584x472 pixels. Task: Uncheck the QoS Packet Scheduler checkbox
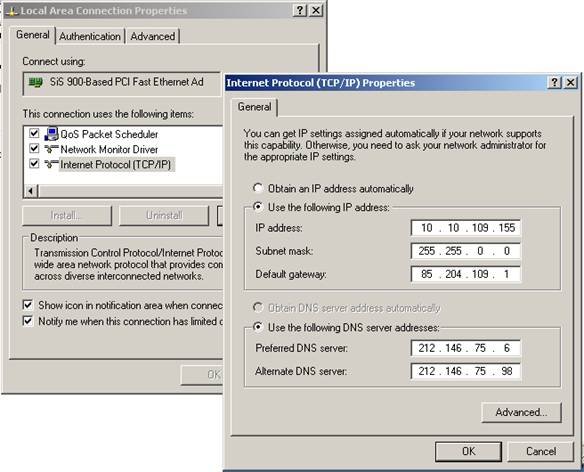coord(34,133)
